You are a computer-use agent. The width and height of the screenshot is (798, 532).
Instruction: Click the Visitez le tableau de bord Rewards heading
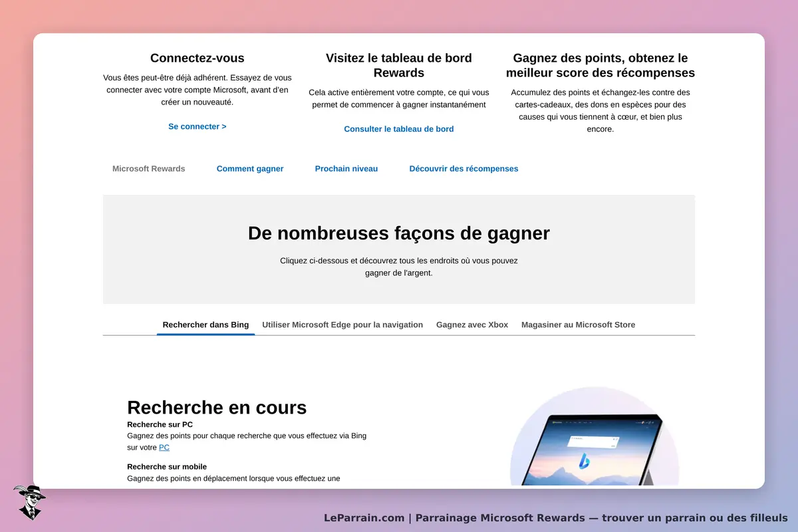coord(399,65)
